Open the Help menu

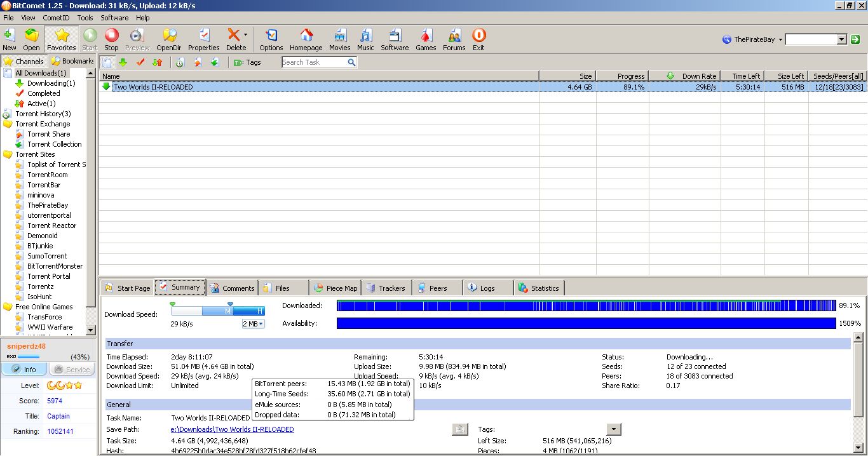click(143, 18)
